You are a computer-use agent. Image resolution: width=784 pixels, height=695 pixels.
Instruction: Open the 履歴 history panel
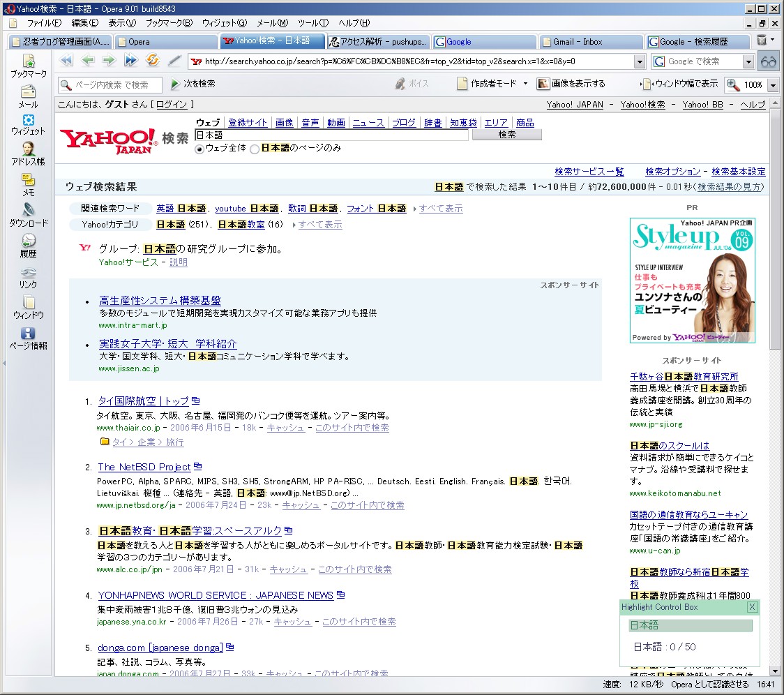point(28,246)
